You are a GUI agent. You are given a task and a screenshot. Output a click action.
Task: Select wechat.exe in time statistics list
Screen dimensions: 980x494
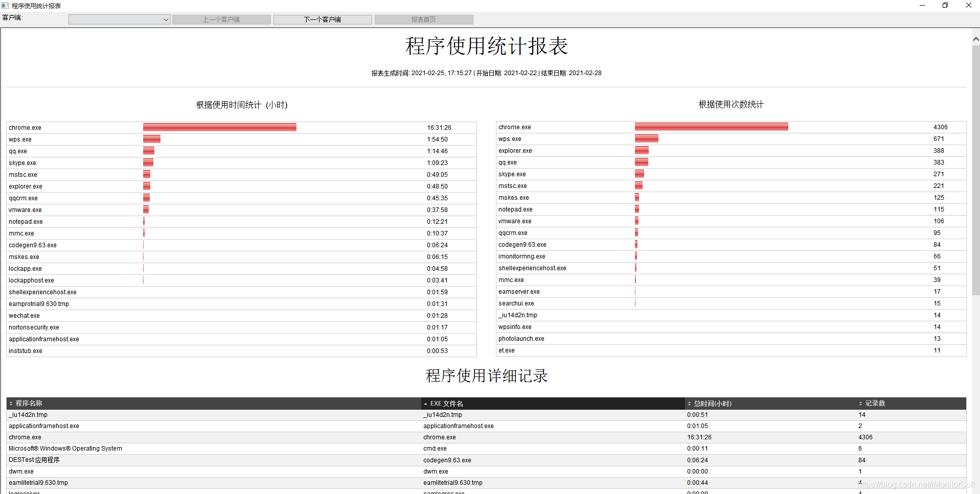tap(24, 316)
